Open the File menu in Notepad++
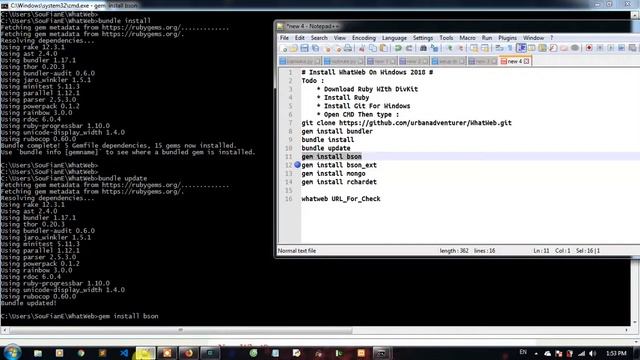 click(x=284, y=38)
